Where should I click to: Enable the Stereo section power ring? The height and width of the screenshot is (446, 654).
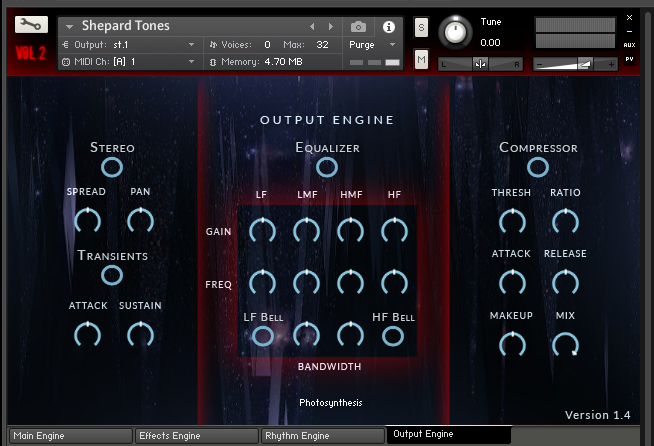(x=112, y=167)
